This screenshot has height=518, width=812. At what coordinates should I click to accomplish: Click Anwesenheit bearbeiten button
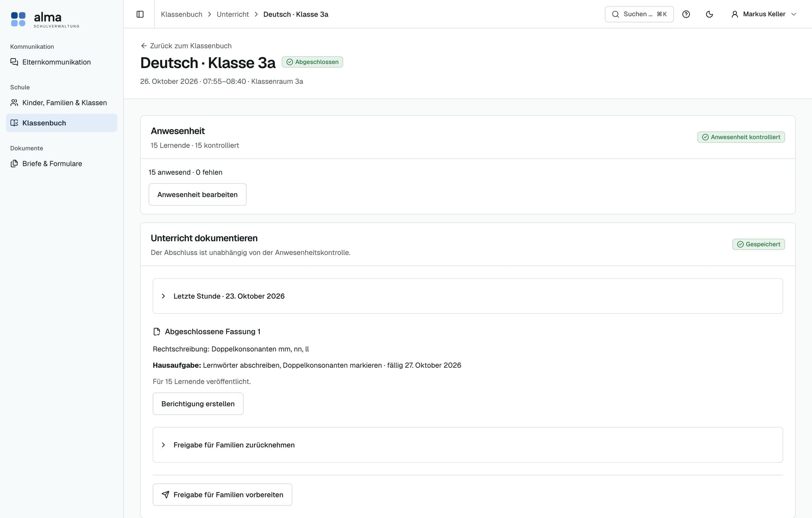click(198, 194)
